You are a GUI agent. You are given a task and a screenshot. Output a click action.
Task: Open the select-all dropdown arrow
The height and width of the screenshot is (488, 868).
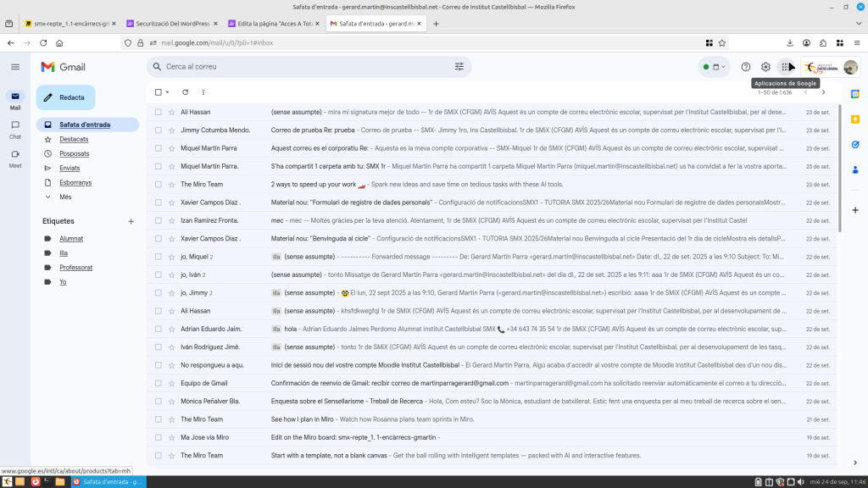click(168, 91)
